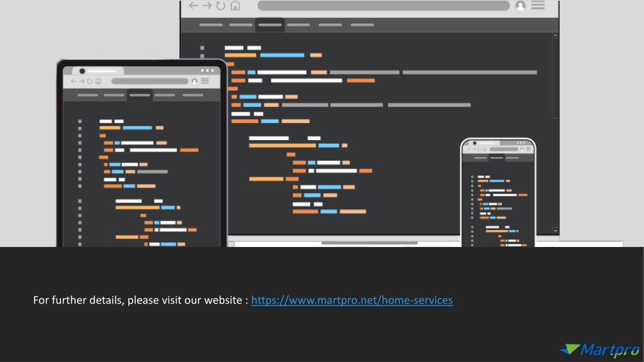This screenshot has height=362, width=644.
Task: Open the martpro.net/home-services hyperlink
Action: (352, 300)
